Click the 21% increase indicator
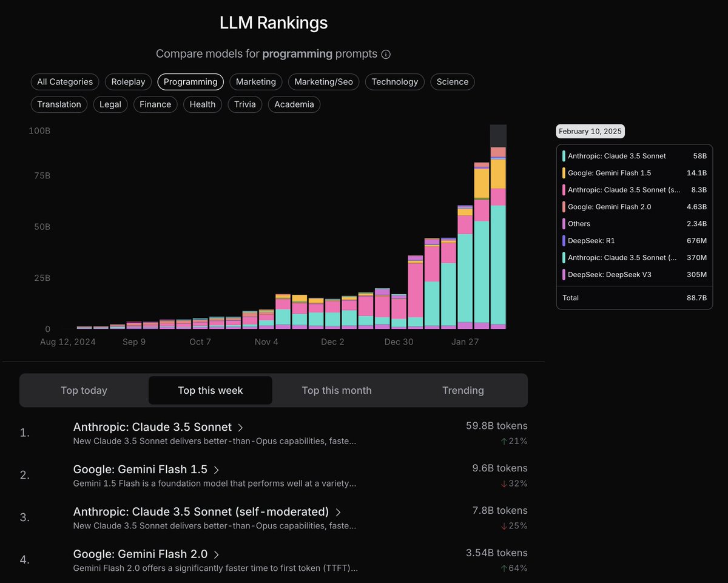Viewport: 728px width, 583px height. pos(513,441)
